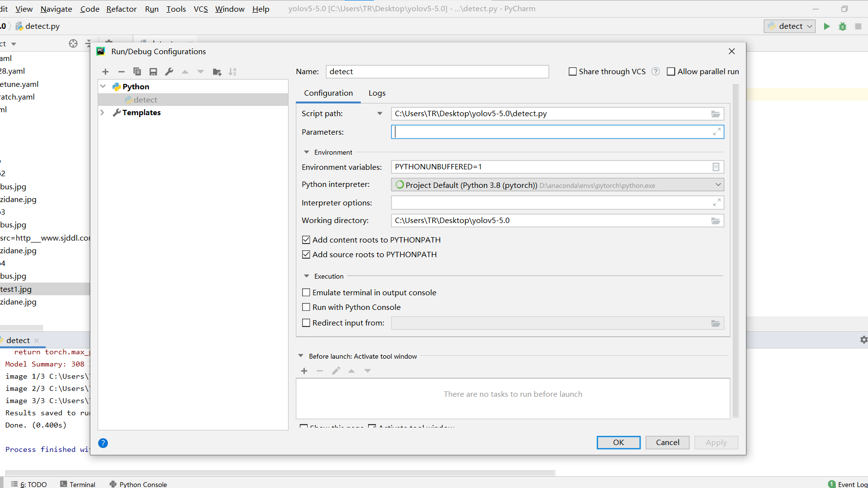Add a before launch task

pos(304,371)
